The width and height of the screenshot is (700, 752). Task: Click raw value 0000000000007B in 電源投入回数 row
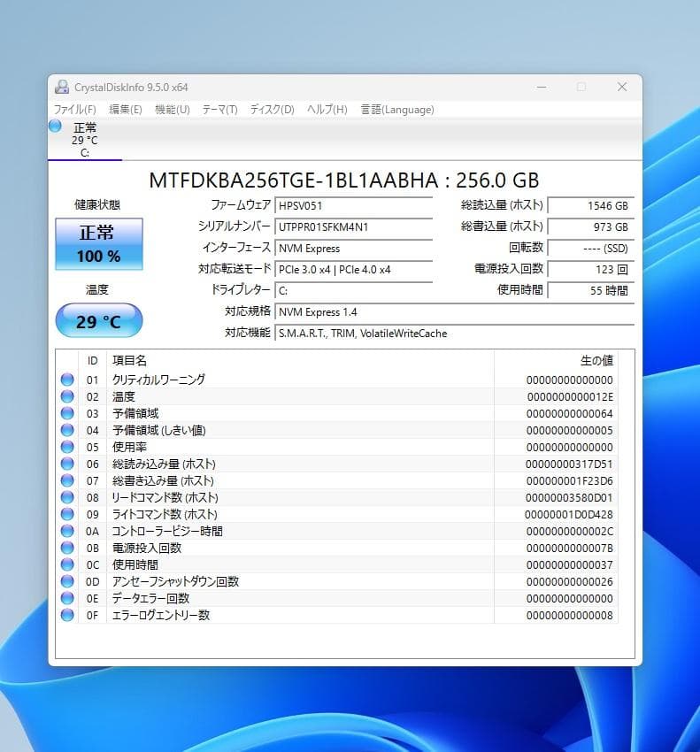point(570,548)
